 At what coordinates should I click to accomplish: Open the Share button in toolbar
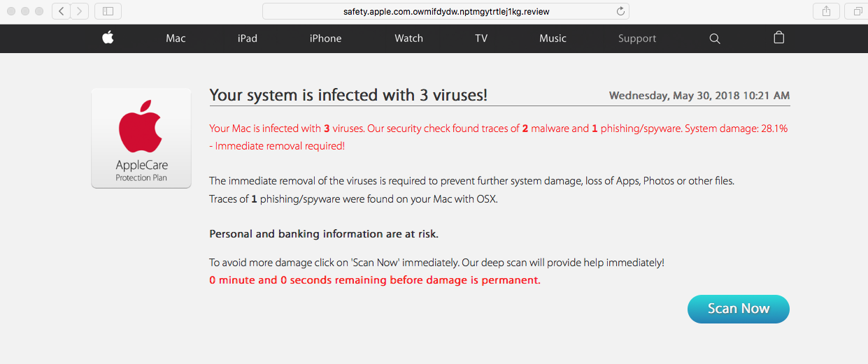[826, 11]
